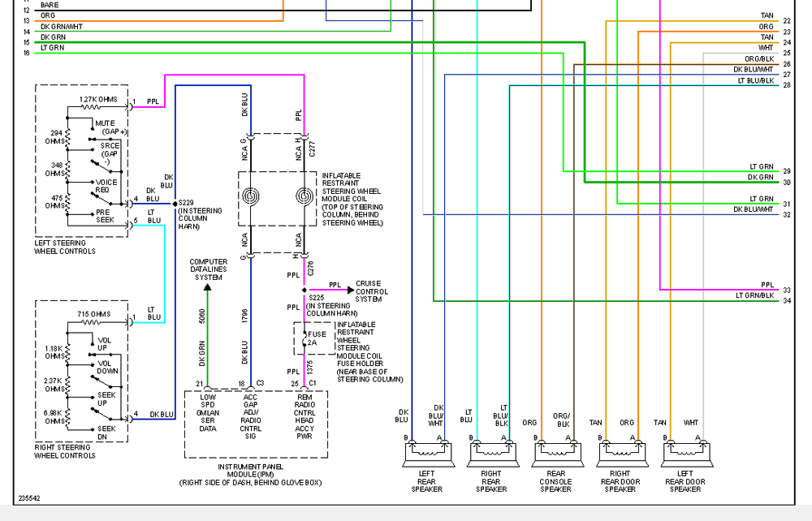Click the arrowhead under Computer Datalines System
The height and width of the screenshot is (521, 812).
coord(207,287)
